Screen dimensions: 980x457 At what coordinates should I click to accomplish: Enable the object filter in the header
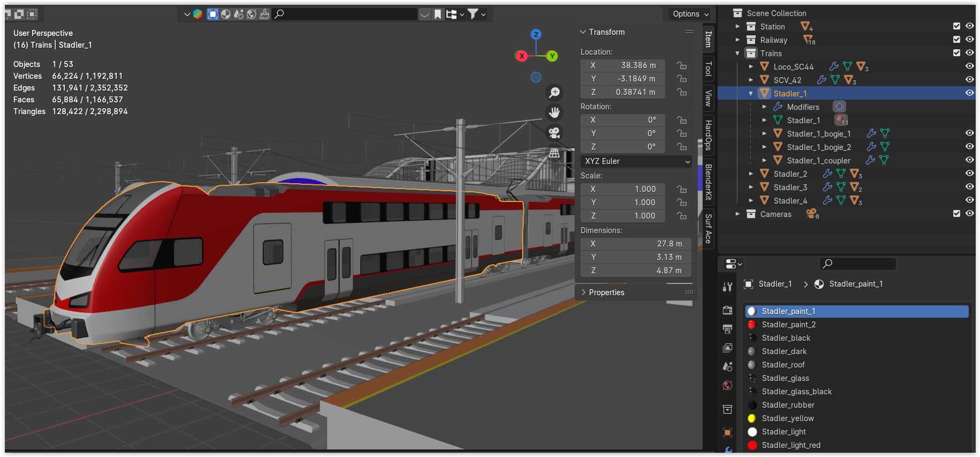coord(213,14)
